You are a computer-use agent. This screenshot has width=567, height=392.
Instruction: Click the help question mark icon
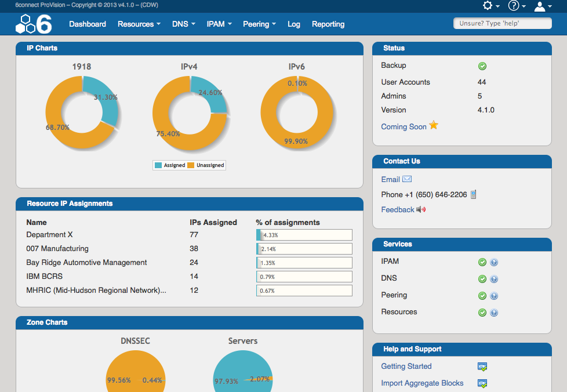click(x=514, y=6)
